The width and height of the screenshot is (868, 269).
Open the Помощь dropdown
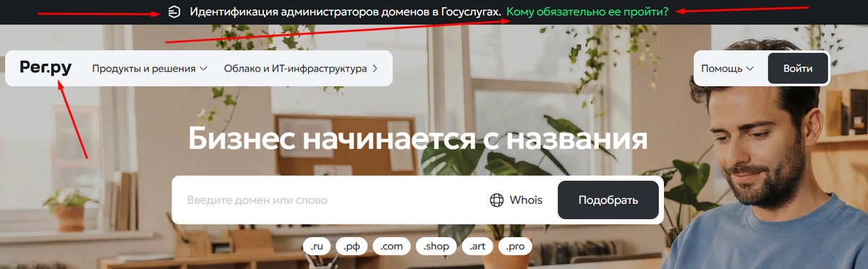728,69
